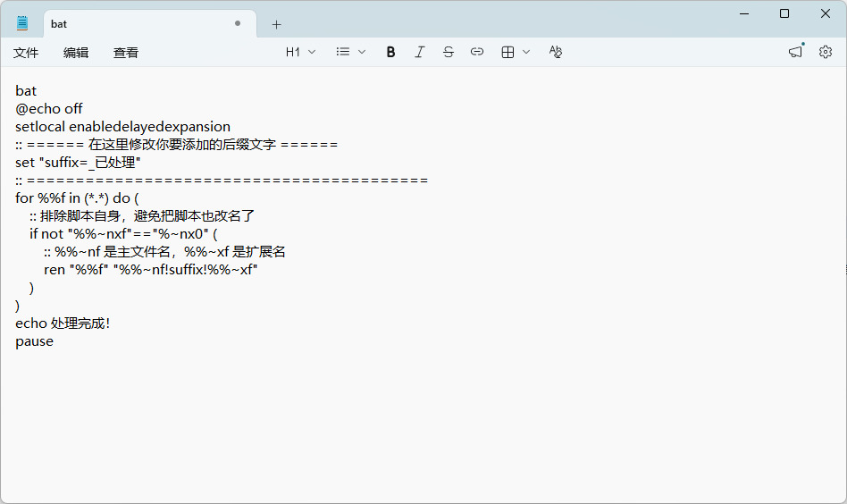Open the announcements megaphone icon
The width and height of the screenshot is (847, 504).
[796, 51]
